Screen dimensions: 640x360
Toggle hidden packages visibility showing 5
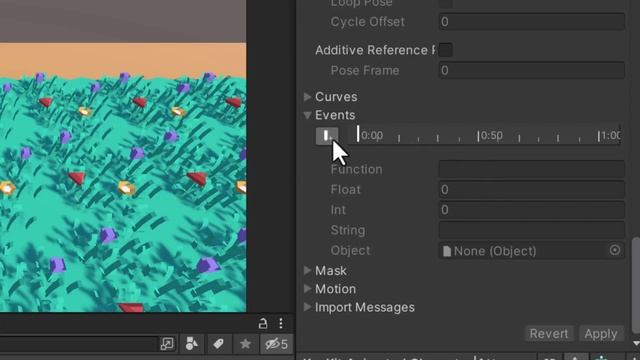pyautogui.click(x=276, y=344)
